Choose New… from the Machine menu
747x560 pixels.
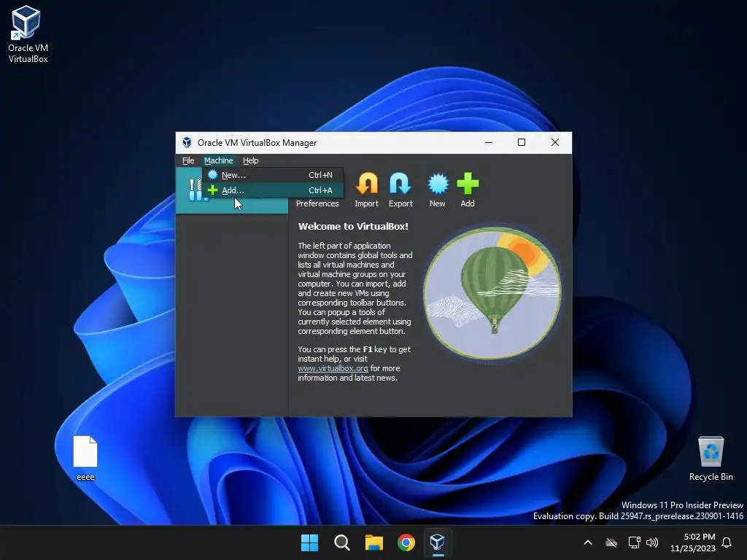coord(273,175)
